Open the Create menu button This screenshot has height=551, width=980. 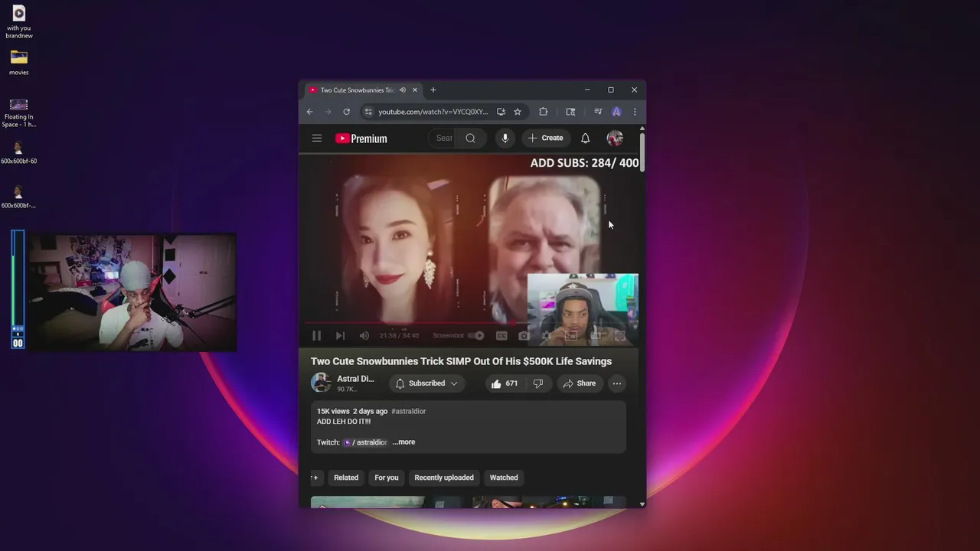pyautogui.click(x=546, y=139)
